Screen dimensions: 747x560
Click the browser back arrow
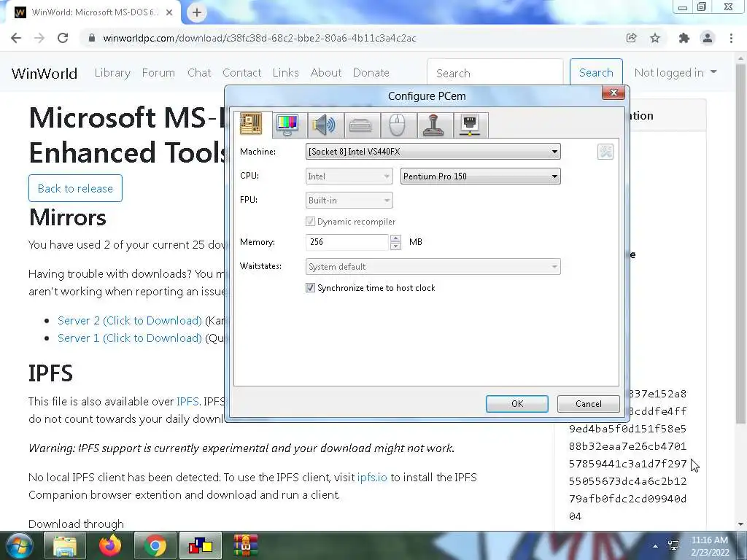coord(16,38)
